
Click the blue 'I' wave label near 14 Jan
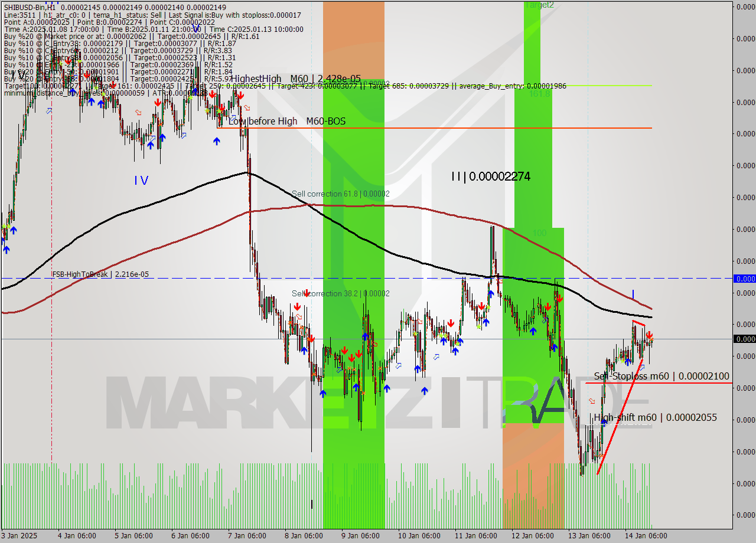tap(633, 294)
